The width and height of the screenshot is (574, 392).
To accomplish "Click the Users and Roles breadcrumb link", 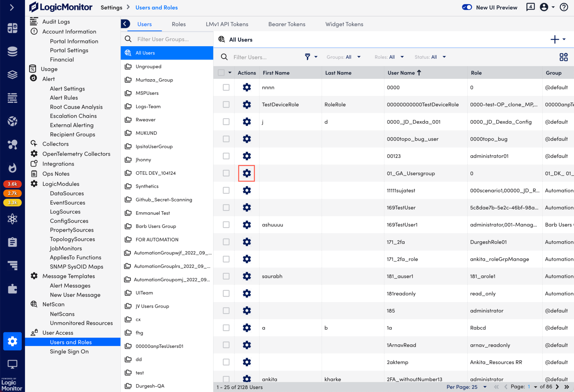I will click(156, 7).
